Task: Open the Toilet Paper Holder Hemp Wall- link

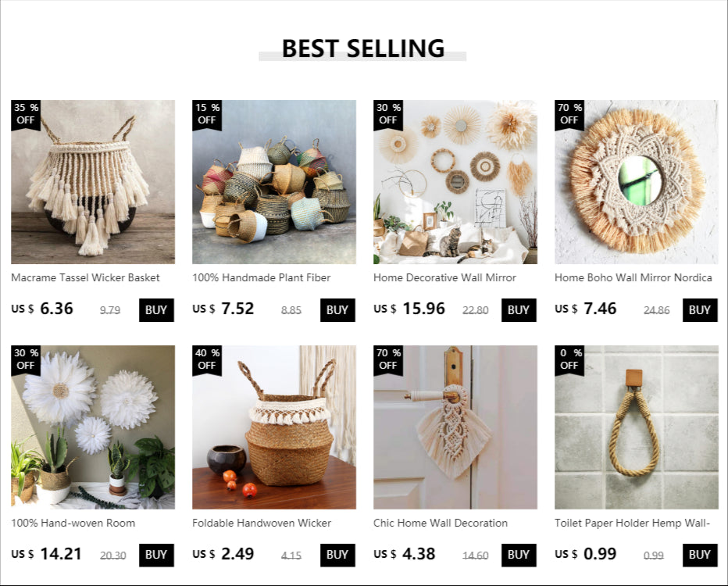Action: tap(633, 523)
